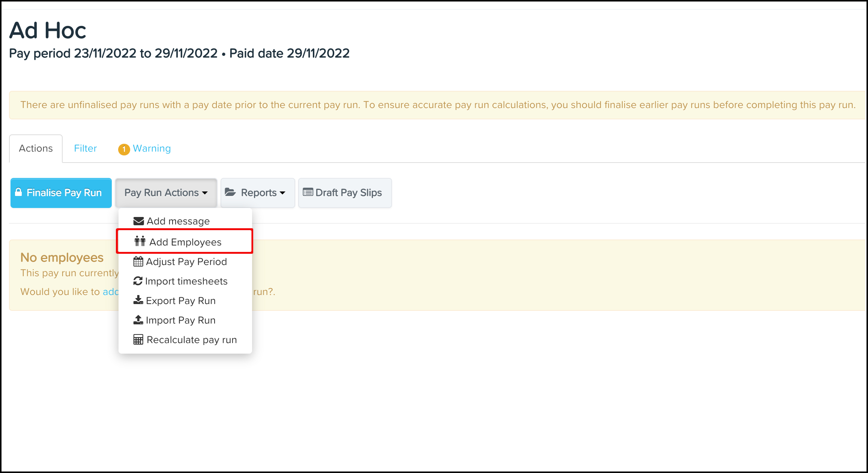
Task: Toggle the Filter view on
Action: coord(85,149)
